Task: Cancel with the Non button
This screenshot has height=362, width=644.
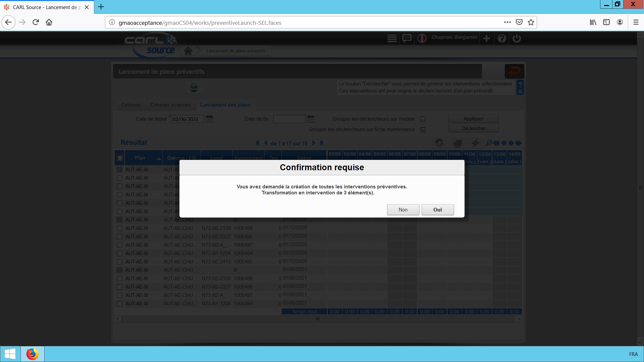Action: pyautogui.click(x=403, y=210)
